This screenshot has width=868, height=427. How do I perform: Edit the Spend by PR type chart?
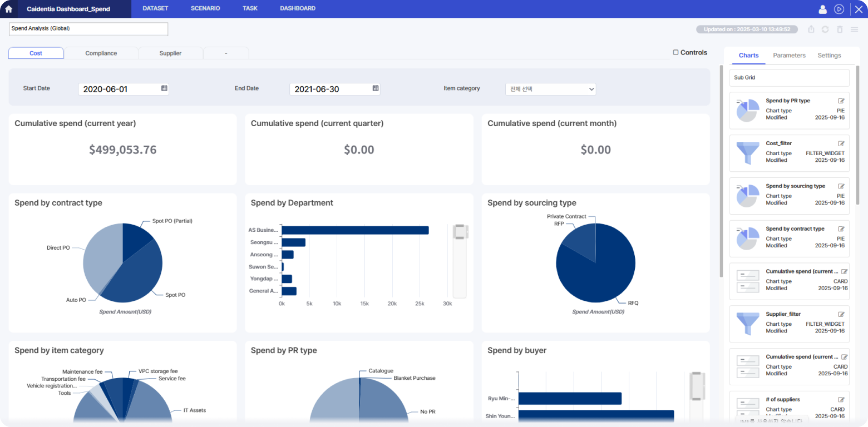pos(841,101)
